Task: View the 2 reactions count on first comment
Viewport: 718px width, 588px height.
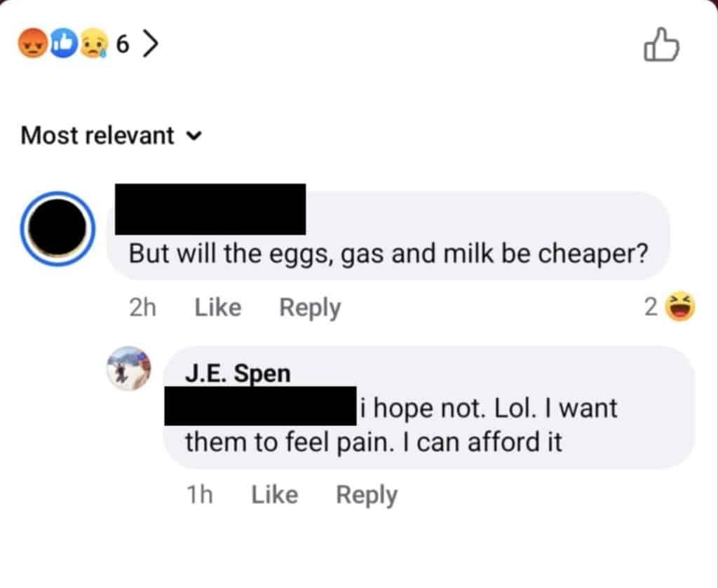Action: (651, 307)
